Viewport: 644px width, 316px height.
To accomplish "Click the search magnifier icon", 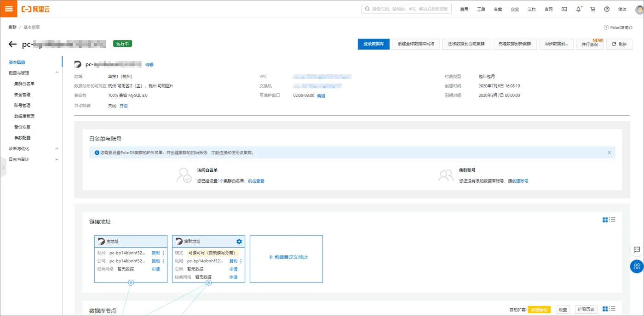I will [x=367, y=9].
